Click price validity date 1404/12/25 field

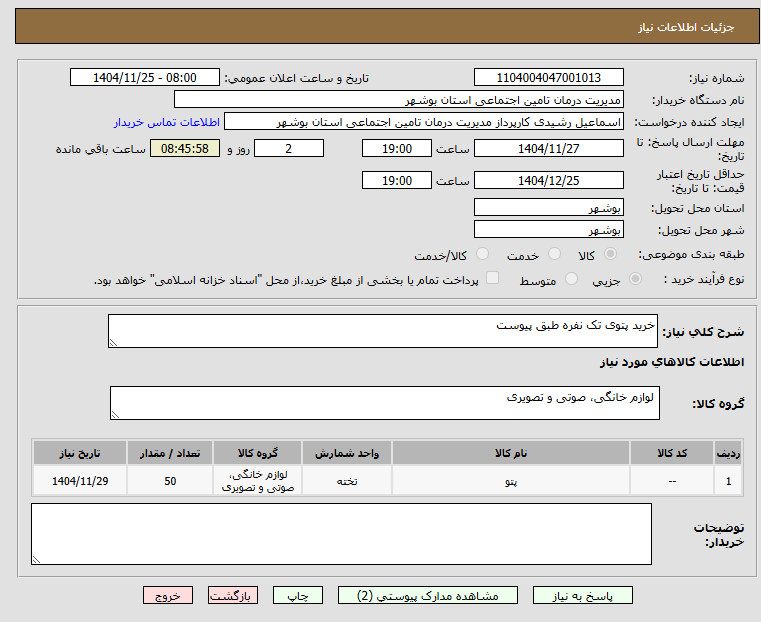549,180
